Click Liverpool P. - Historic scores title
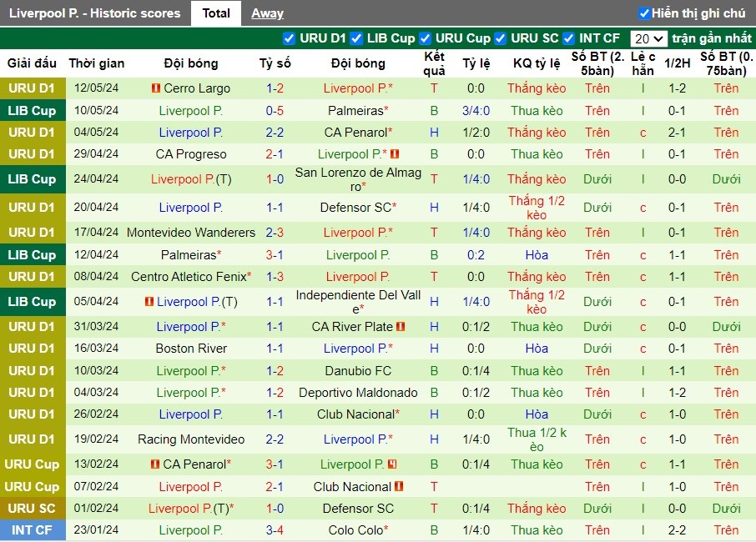756x542 pixels. pos(94,13)
